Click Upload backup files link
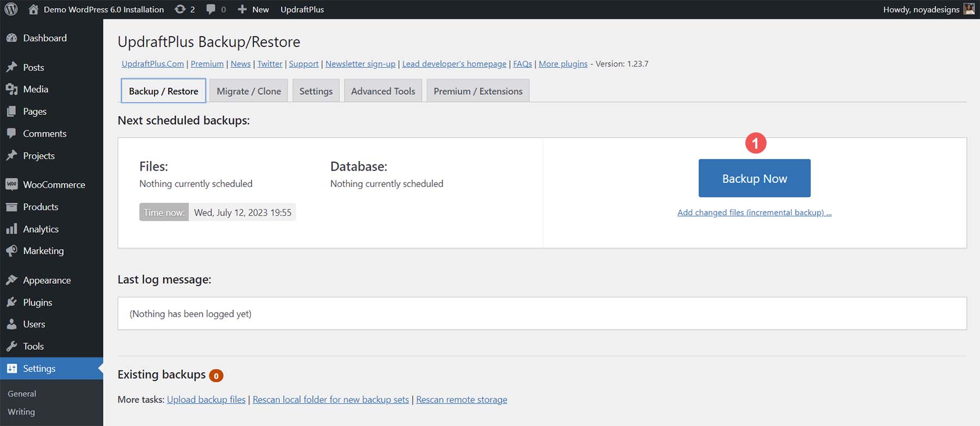This screenshot has height=426, width=980. pos(206,399)
